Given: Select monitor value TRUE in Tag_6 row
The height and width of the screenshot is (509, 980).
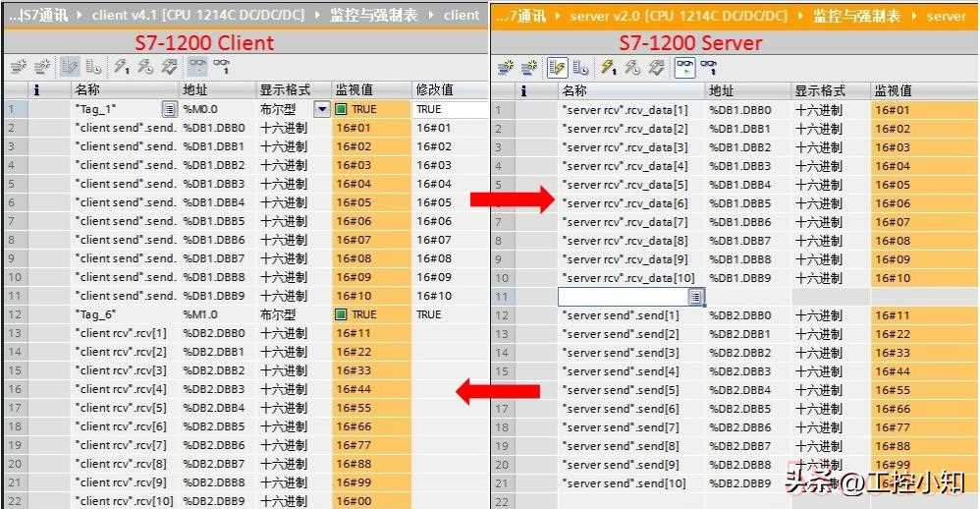Looking at the screenshot, I should (372, 314).
